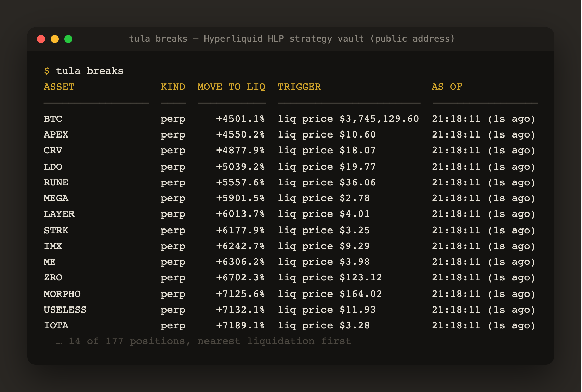The image size is (582, 392).
Task: Select the LAYER asset label
Action: [59, 214]
